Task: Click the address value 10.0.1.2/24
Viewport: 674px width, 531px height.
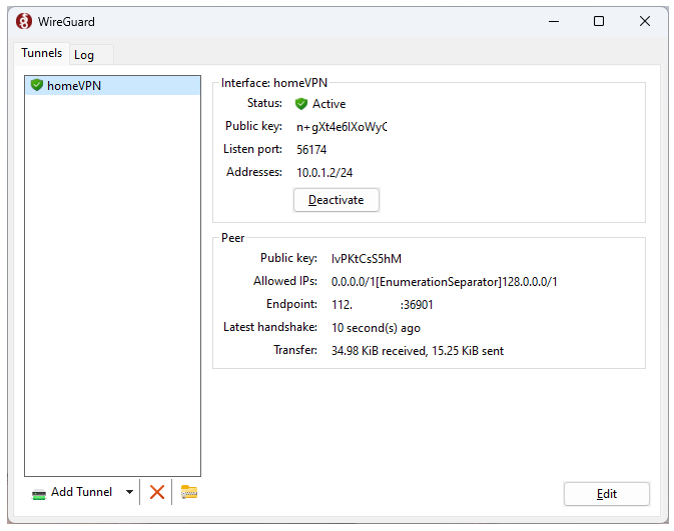Action: 325,173
